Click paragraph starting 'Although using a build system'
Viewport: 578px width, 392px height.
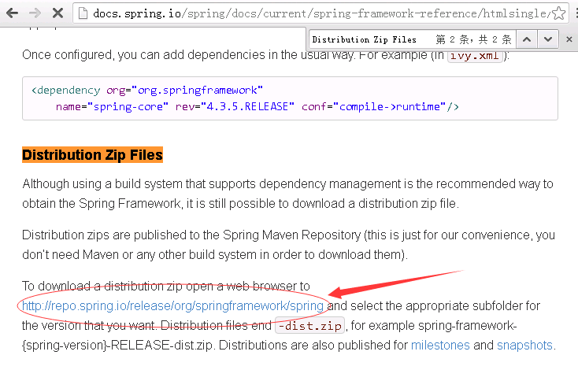287,194
